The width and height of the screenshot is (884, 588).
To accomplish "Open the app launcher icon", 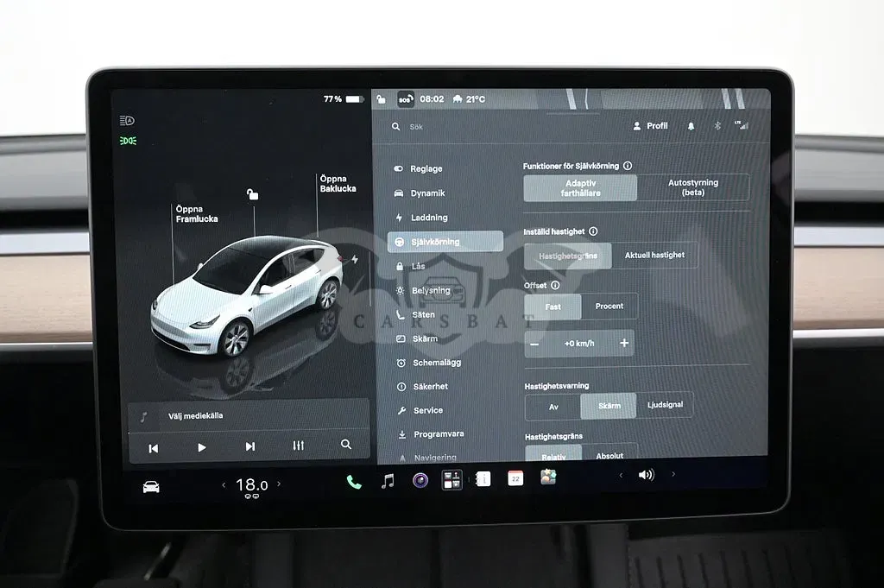I will 451,480.
